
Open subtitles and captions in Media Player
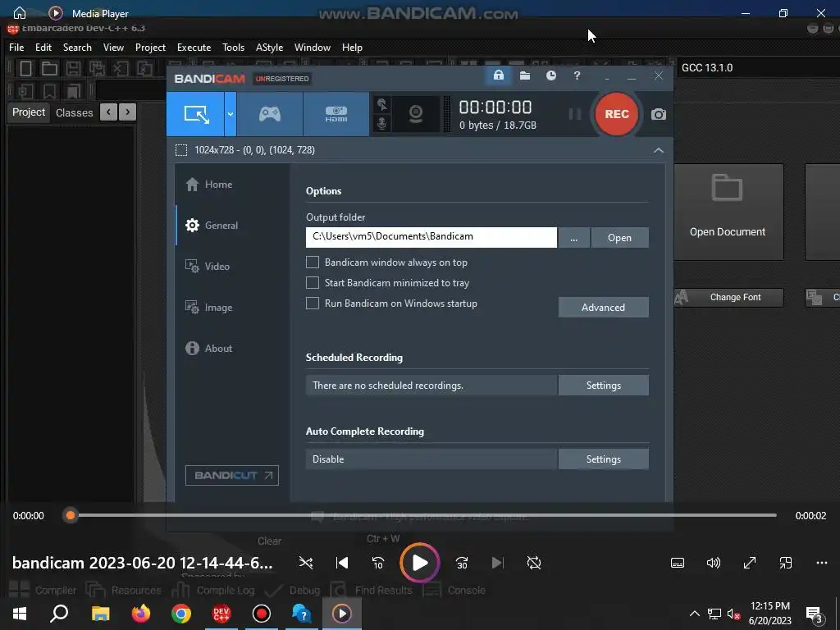coord(677,563)
